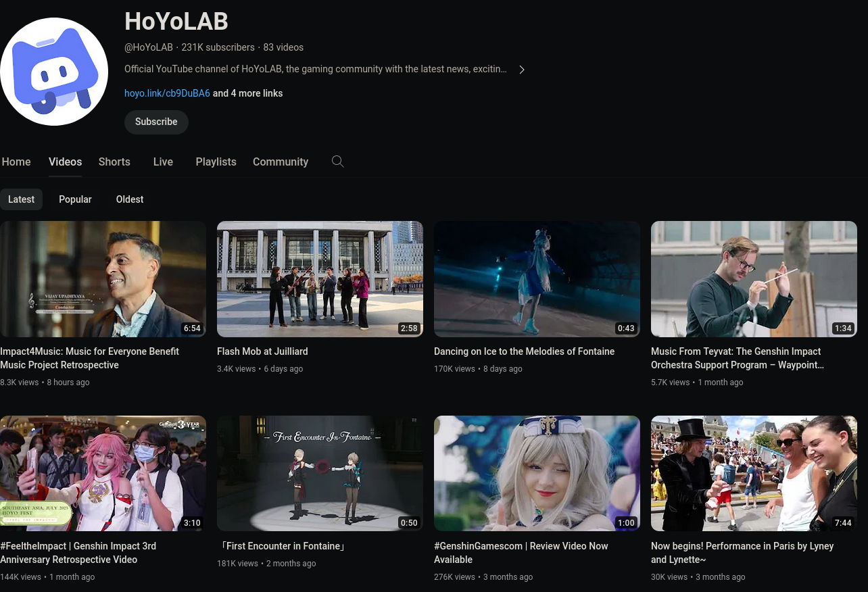Switch to the Community tab
Image resolution: width=868 pixels, height=592 pixels.
point(281,162)
